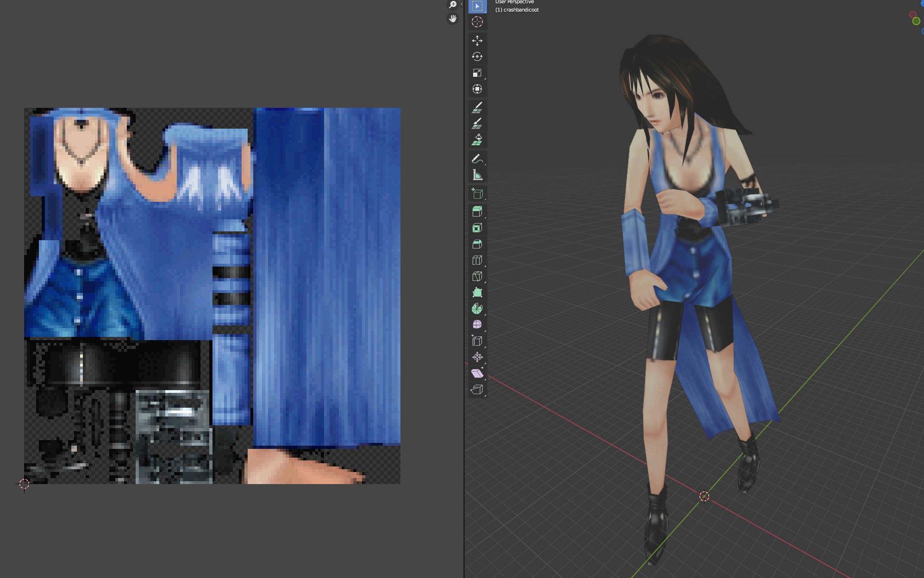Select the Move tool
The height and width of the screenshot is (578, 924).
click(x=477, y=41)
